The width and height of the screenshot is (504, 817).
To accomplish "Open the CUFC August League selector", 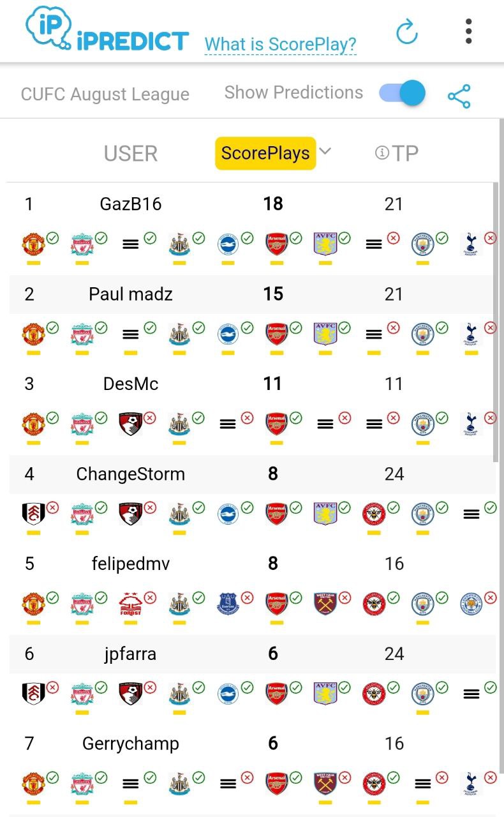I will click(x=105, y=94).
